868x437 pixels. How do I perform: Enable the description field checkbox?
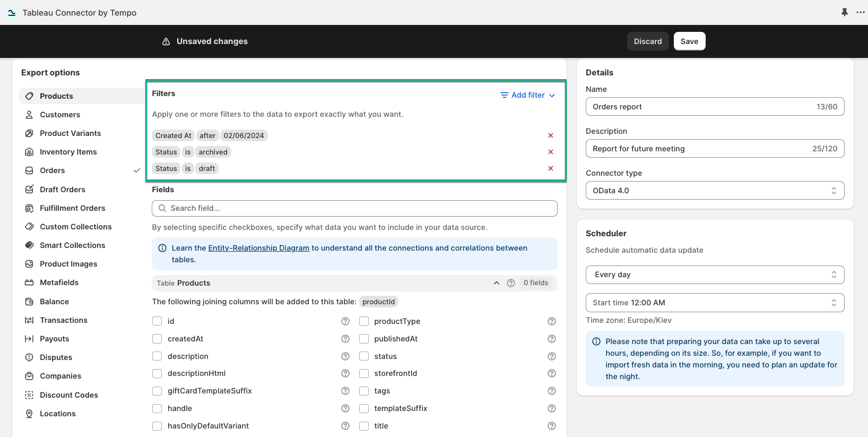coord(157,356)
